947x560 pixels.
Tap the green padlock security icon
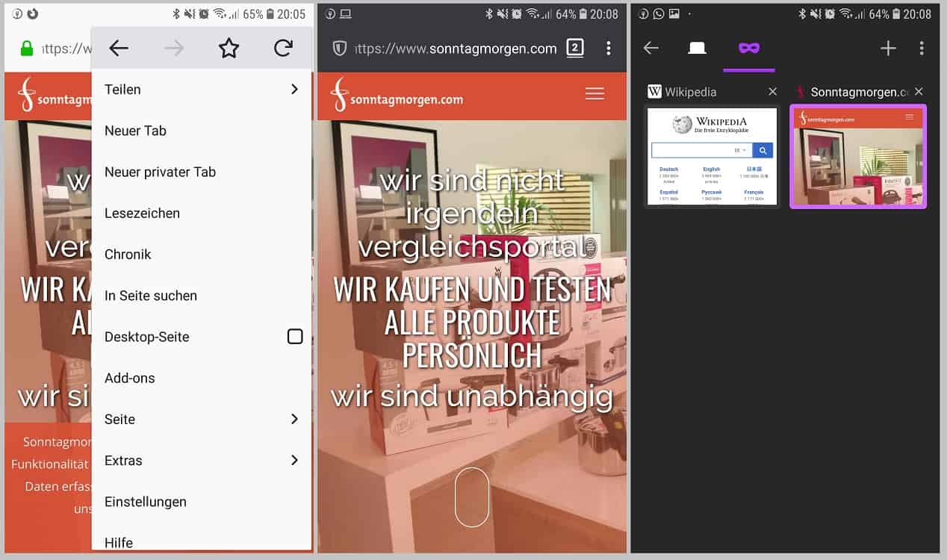(27, 49)
